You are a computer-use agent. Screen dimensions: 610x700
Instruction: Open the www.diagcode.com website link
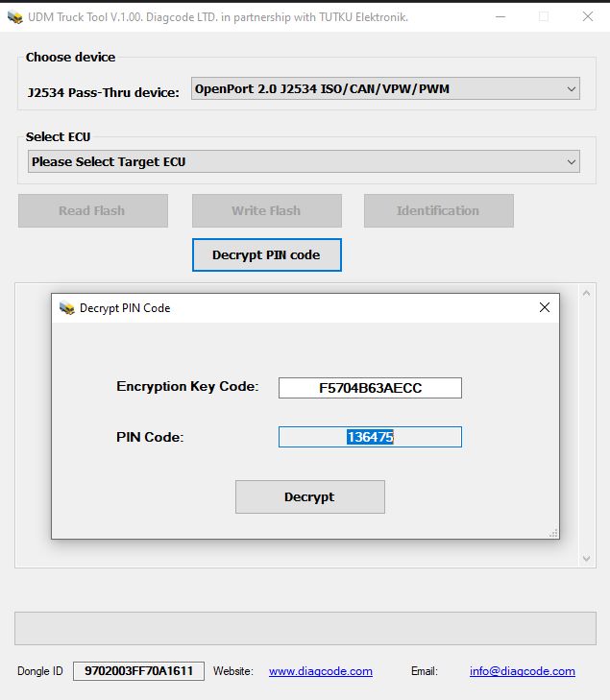321,671
